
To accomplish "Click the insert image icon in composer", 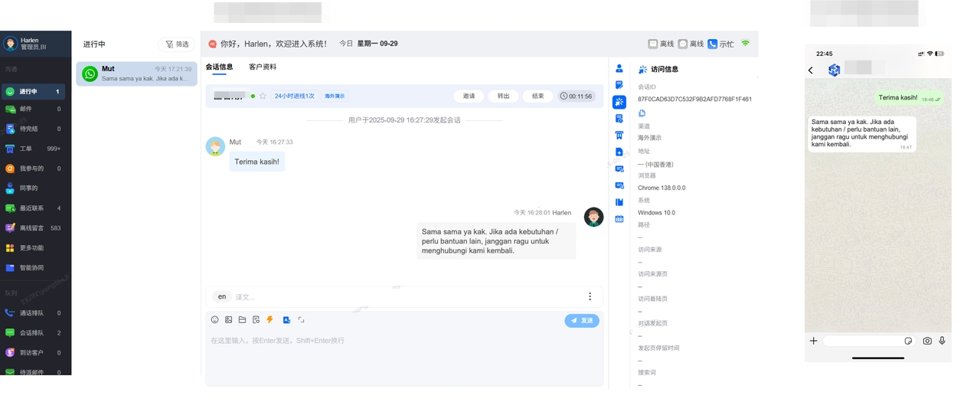I will click(228, 320).
